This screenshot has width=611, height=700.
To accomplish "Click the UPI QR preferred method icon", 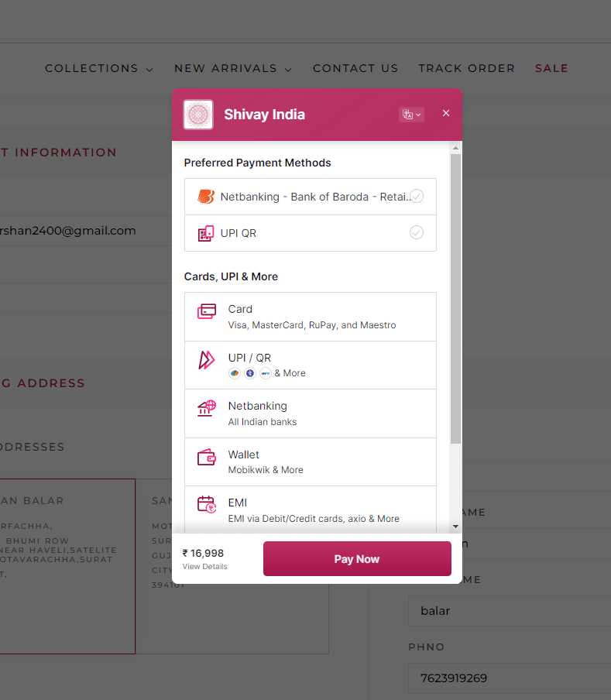I will coord(206,233).
